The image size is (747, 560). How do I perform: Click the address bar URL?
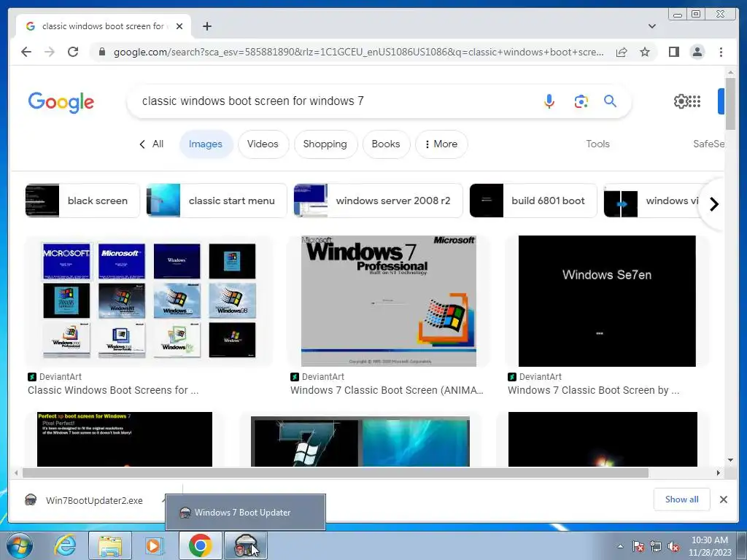coord(358,52)
